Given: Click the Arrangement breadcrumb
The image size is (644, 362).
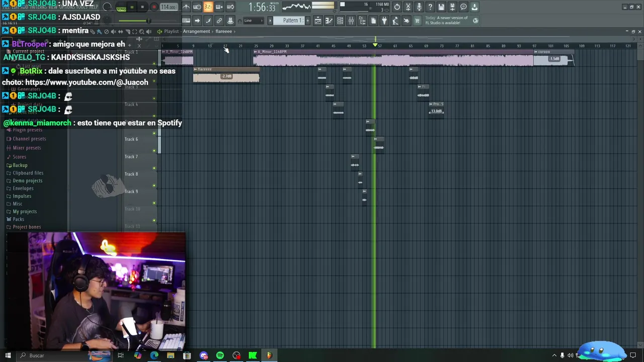Looking at the screenshot, I should click(x=196, y=31).
